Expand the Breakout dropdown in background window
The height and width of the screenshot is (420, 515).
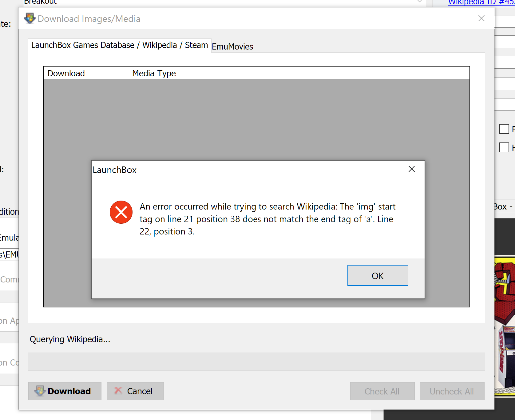tap(419, 2)
